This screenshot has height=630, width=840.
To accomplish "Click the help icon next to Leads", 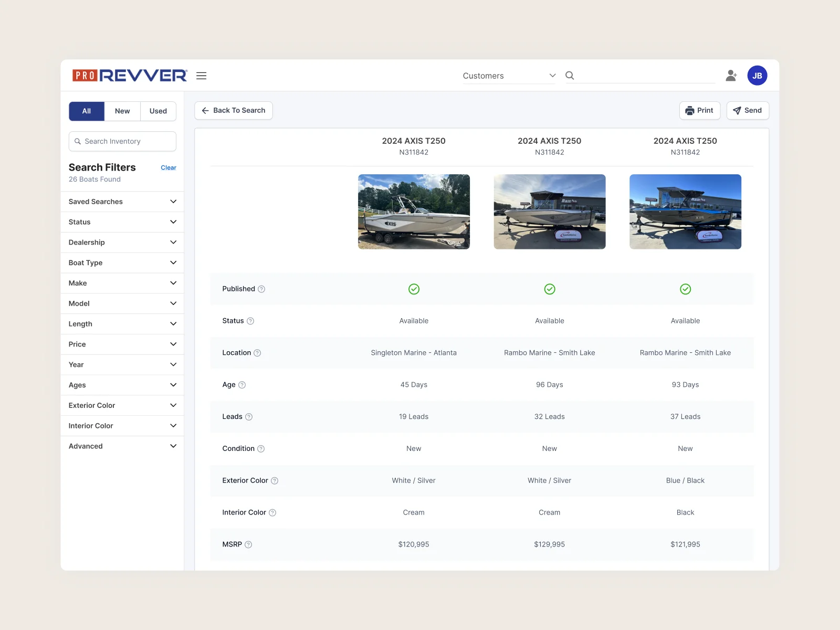I will [249, 417].
